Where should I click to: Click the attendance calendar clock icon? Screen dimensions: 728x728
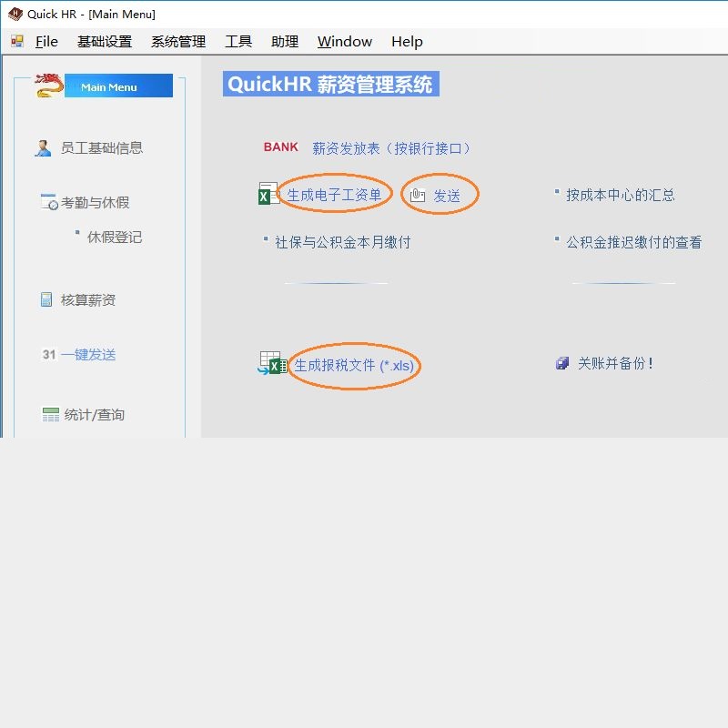pyautogui.click(x=49, y=202)
